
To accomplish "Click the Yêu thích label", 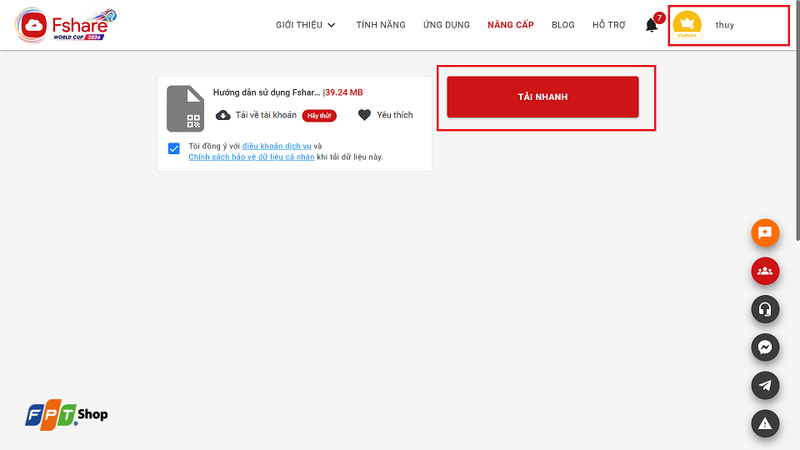I will pyautogui.click(x=394, y=115).
